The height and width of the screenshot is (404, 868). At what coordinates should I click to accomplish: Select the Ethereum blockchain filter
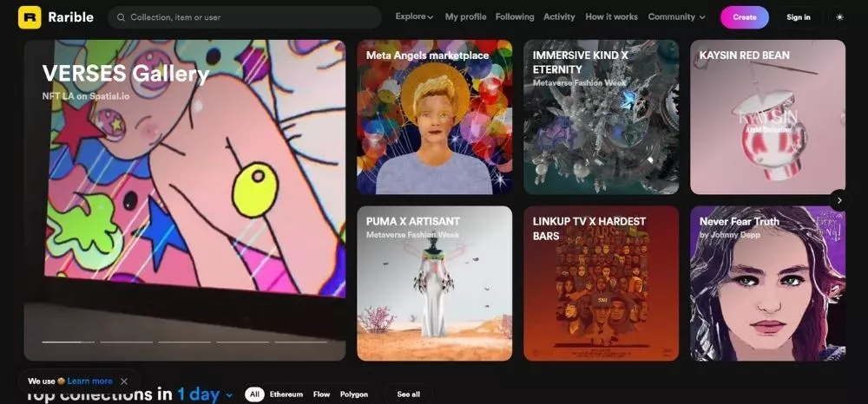[x=286, y=394]
